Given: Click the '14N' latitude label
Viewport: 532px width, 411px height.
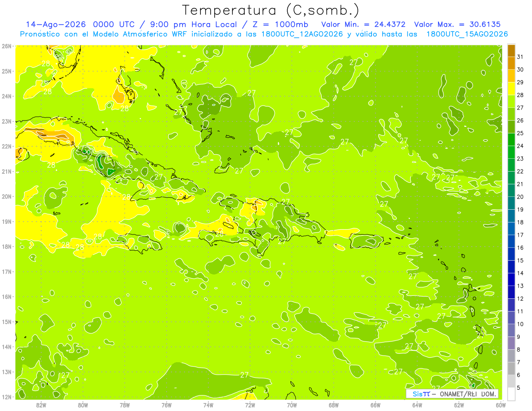Looking at the screenshot, I should 6,347.
